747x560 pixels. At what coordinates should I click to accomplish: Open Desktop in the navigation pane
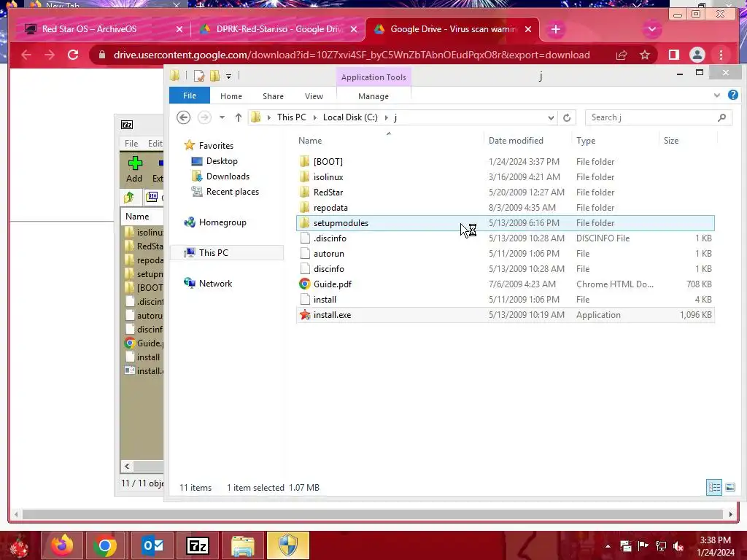(x=222, y=161)
